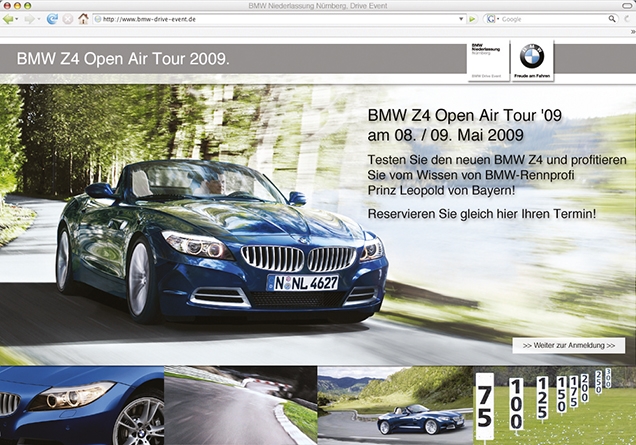Click the BMW Niederlassung Nürnberg logo tile
636x445 pixels.
[487, 60]
